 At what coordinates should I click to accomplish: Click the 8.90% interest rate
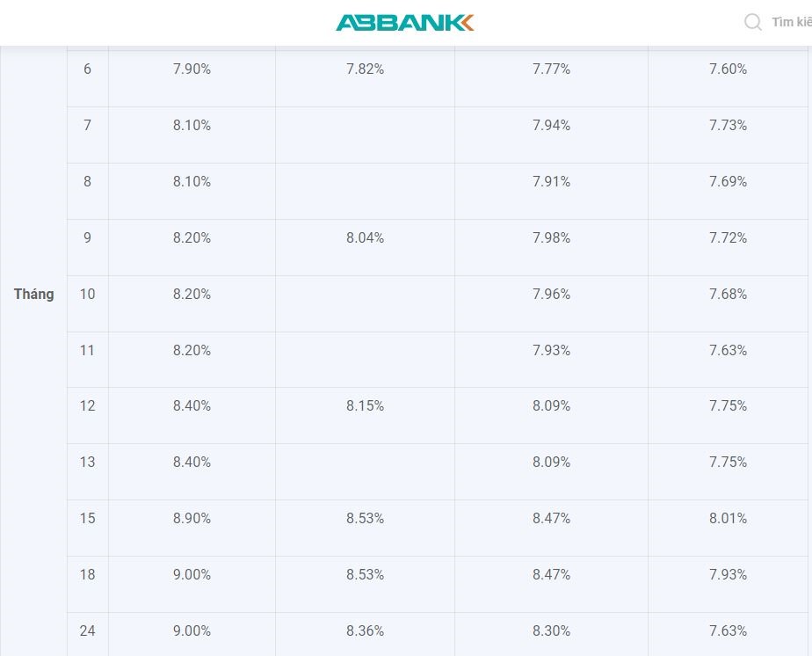pyautogui.click(x=192, y=519)
